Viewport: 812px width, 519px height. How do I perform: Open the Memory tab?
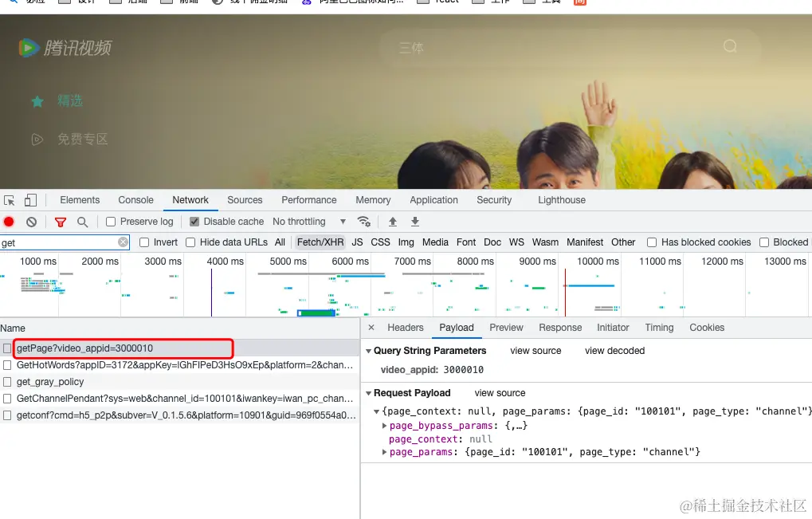point(373,200)
